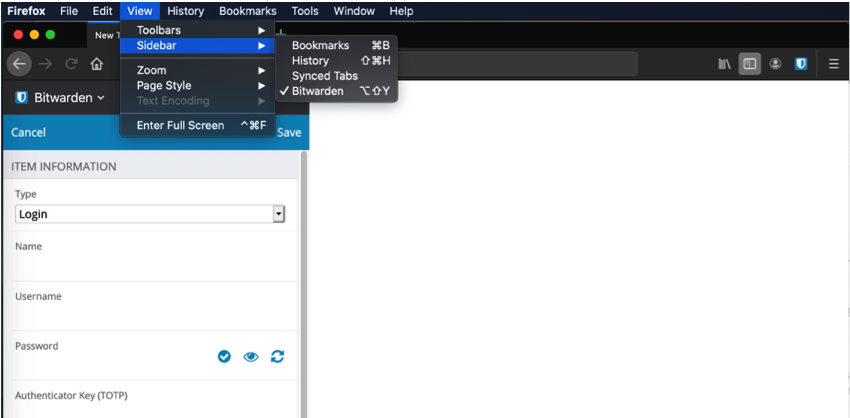Close the open View menu
This screenshot has height=418, width=850.
coord(140,11)
